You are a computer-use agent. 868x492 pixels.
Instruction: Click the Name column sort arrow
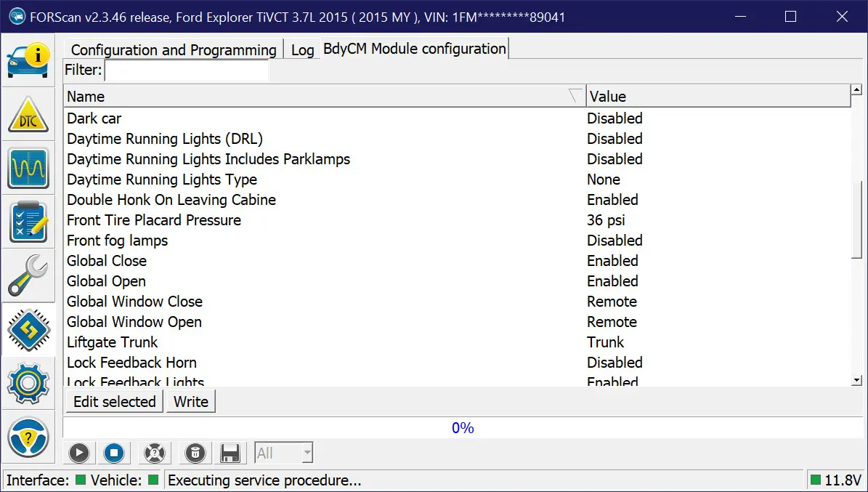tap(576, 97)
